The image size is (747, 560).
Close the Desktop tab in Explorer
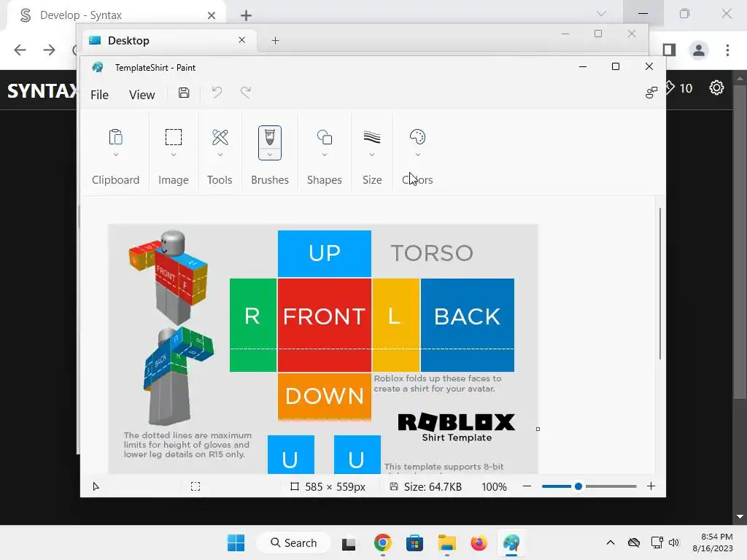coord(242,40)
